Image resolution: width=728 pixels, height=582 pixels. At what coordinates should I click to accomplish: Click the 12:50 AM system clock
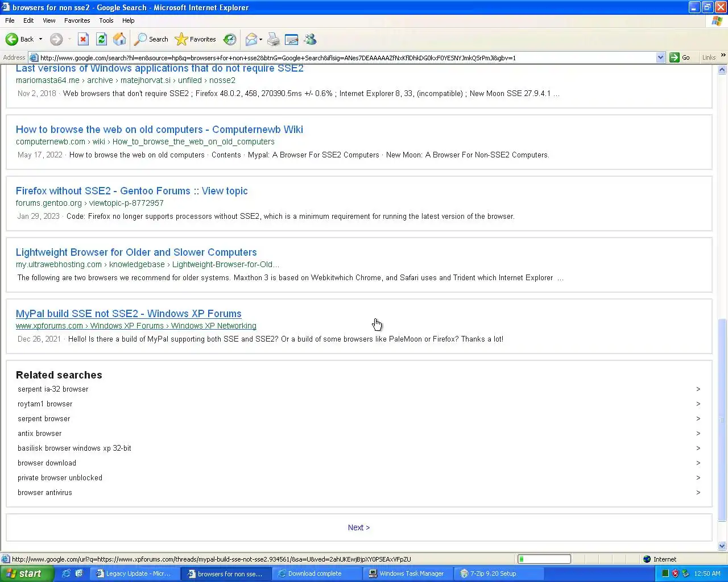click(x=707, y=573)
